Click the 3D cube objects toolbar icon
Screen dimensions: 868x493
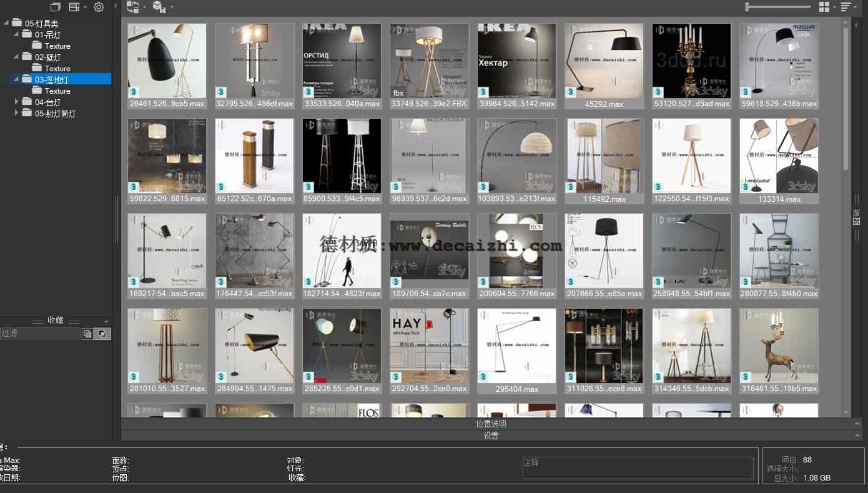tap(159, 7)
